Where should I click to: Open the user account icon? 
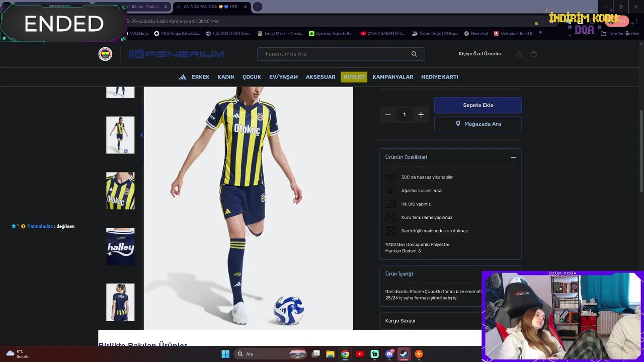click(x=519, y=54)
